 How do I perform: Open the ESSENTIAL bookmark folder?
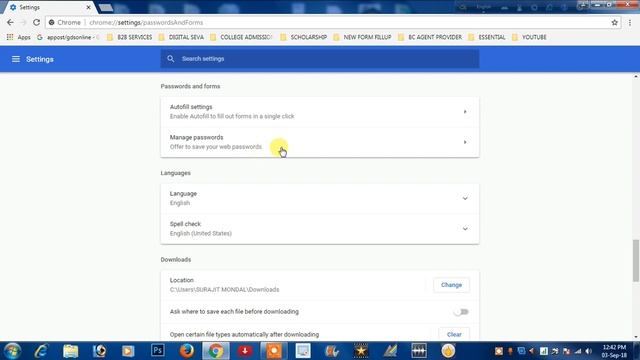point(487,37)
